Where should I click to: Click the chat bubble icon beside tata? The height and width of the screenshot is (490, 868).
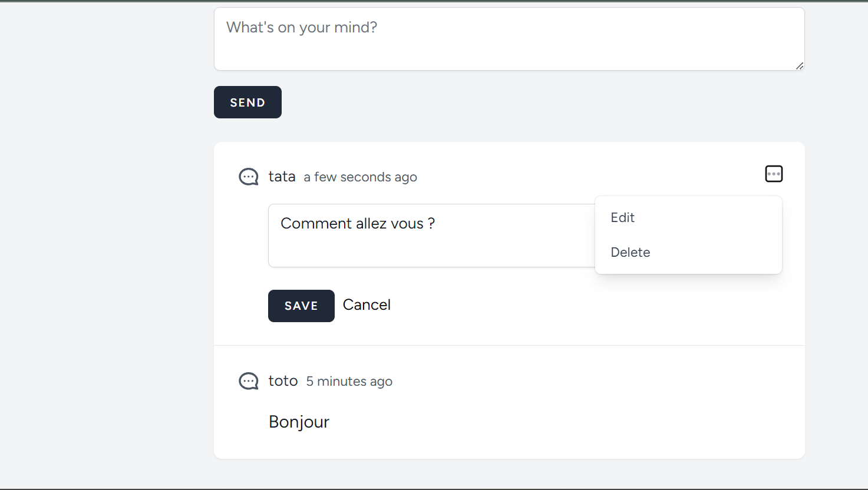tap(248, 177)
